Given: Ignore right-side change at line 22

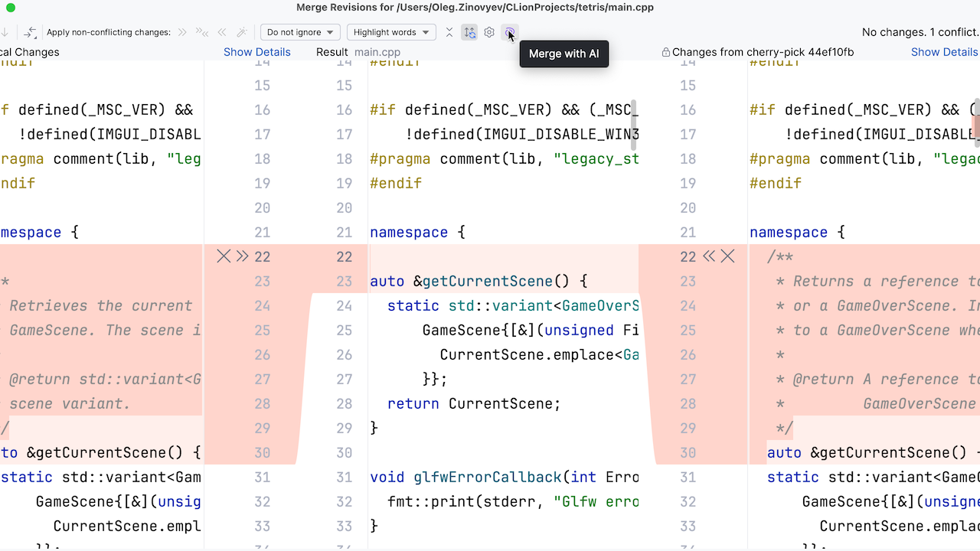Looking at the screenshot, I should 727,256.
